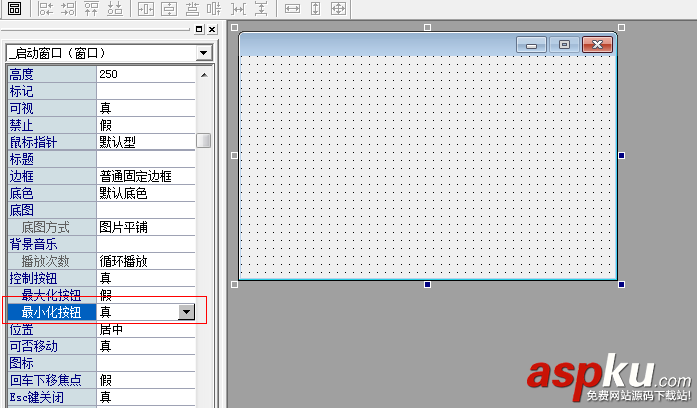
Task: Select the 禁止 property name
Action: (x=52, y=125)
